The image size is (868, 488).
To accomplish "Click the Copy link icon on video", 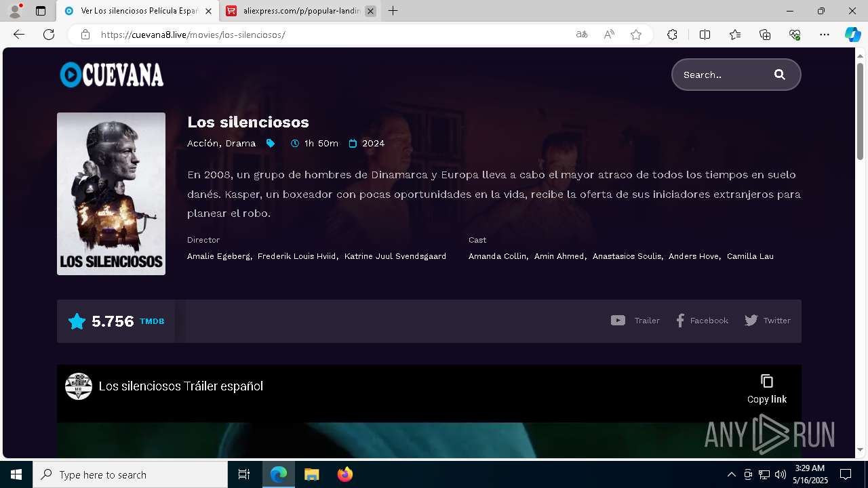I will pyautogui.click(x=767, y=381).
